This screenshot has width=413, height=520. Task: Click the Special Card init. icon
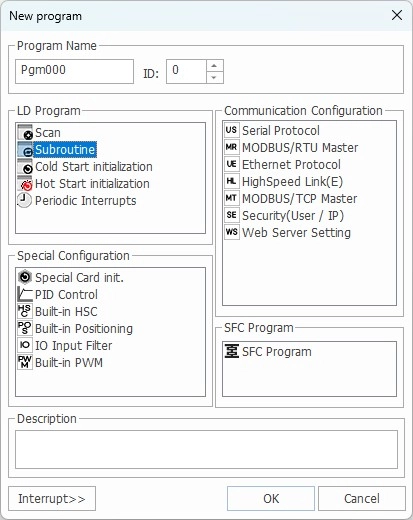point(25,277)
